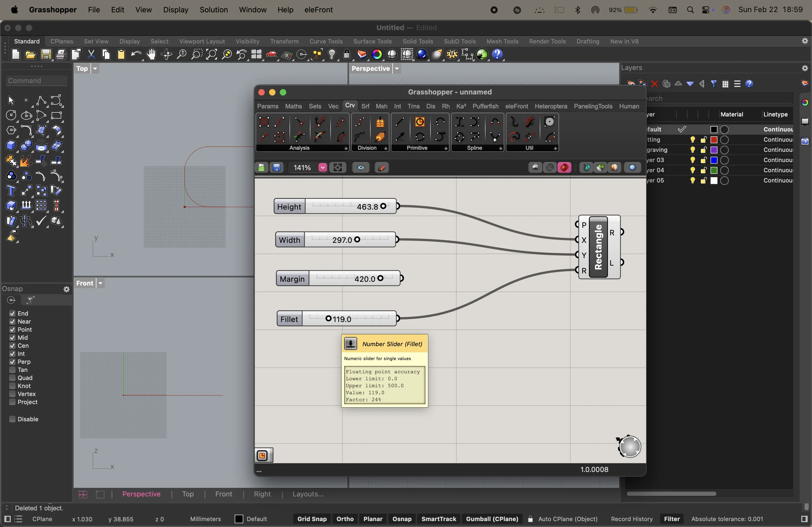812x527 pixels.
Task: Click the Pan hand tool icon
Action: click(151, 54)
